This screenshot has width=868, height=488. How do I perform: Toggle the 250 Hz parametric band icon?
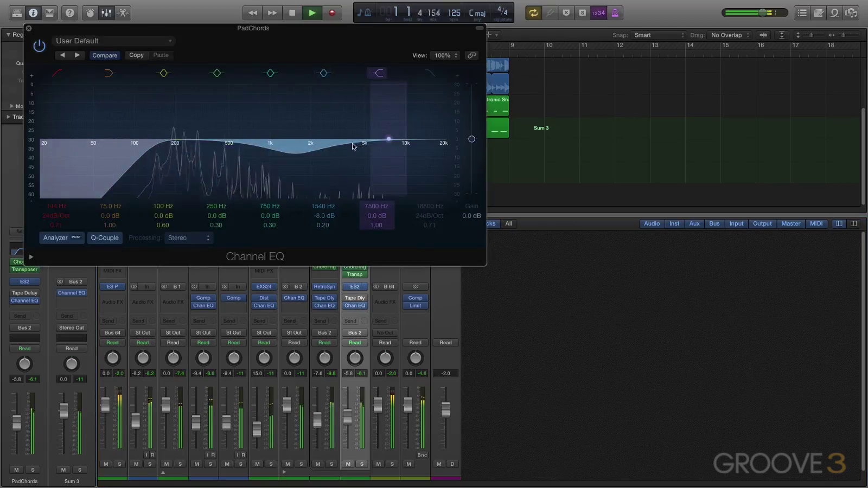pyautogui.click(x=216, y=73)
